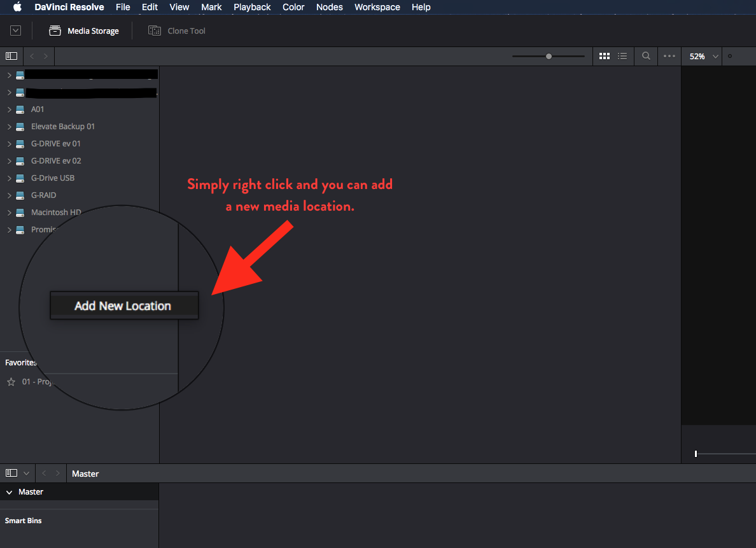756x548 pixels.
Task: Open the Edit menu
Action: click(x=150, y=7)
